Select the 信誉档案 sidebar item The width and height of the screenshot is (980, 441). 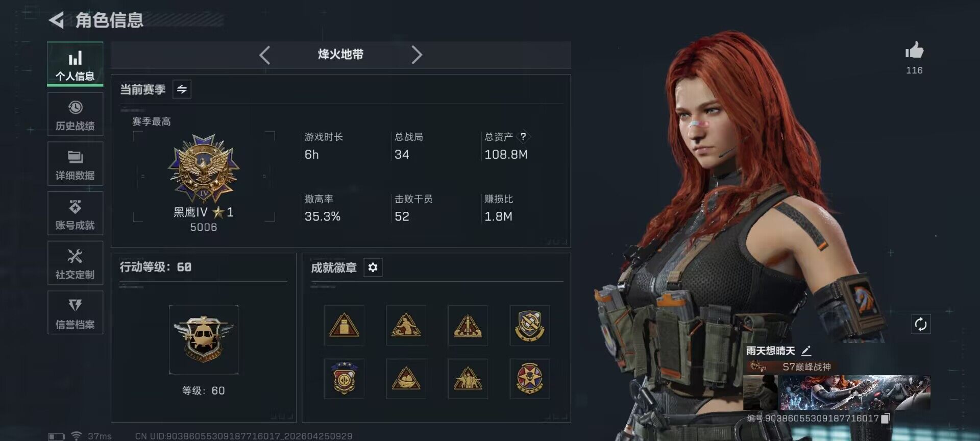[x=75, y=313]
